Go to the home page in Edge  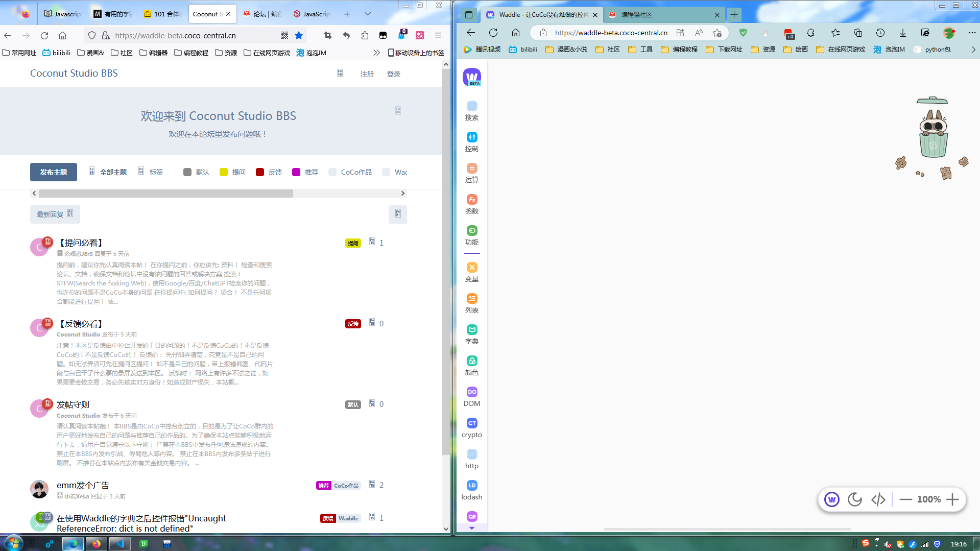tap(516, 33)
